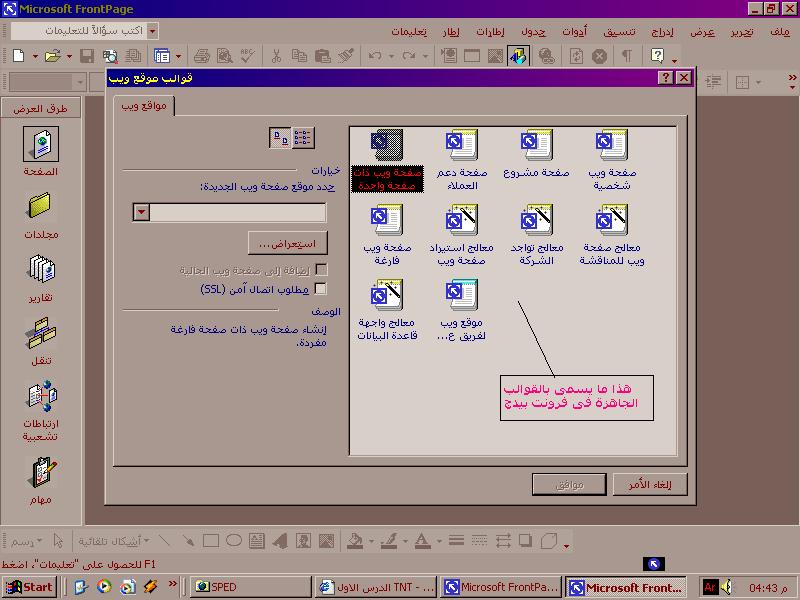800x600 pixels.
Task: Select the Web Sites tab (مواقع ويب)
Action: coord(144,106)
